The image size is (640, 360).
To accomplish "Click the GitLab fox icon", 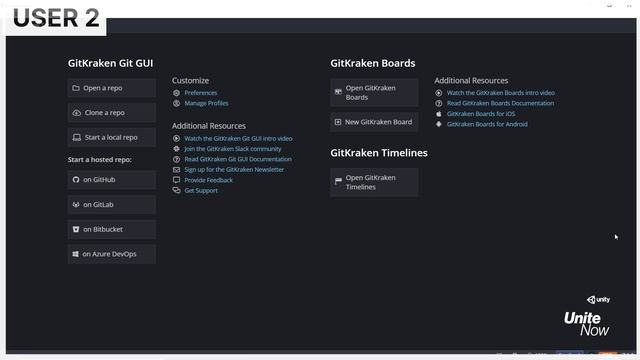I will [x=76, y=204].
